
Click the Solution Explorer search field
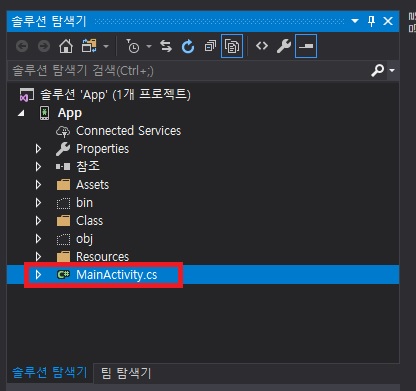[188, 71]
